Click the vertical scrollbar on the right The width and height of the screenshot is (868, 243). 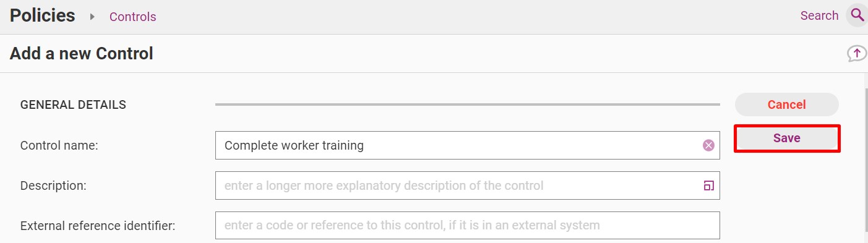[865, 161]
